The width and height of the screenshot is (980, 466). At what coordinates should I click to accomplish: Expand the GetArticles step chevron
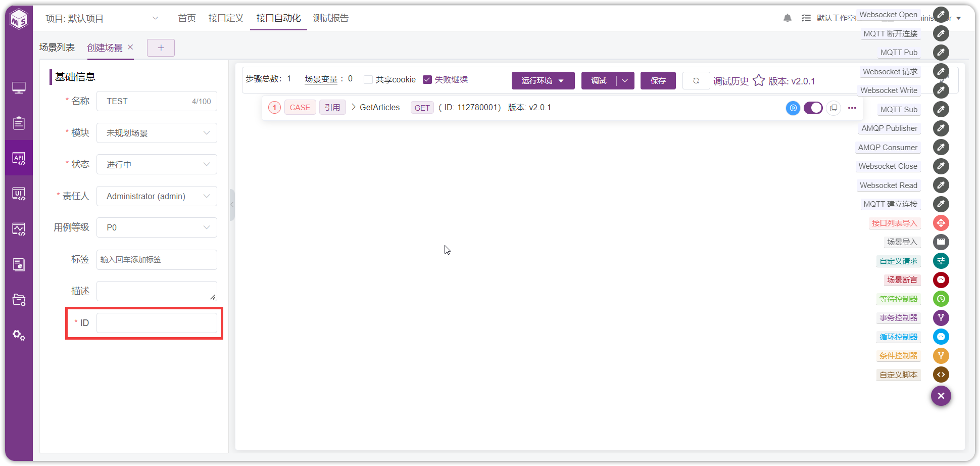tap(354, 107)
